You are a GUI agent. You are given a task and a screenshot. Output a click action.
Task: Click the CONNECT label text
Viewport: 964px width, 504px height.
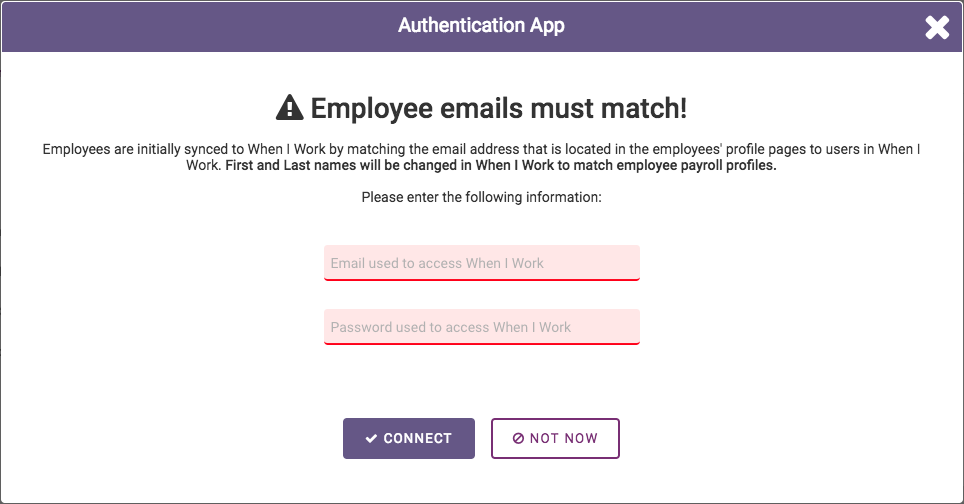pos(417,438)
